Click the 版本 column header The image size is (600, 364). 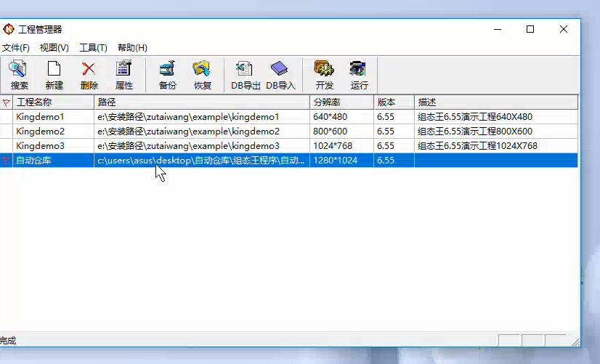pyautogui.click(x=394, y=102)
